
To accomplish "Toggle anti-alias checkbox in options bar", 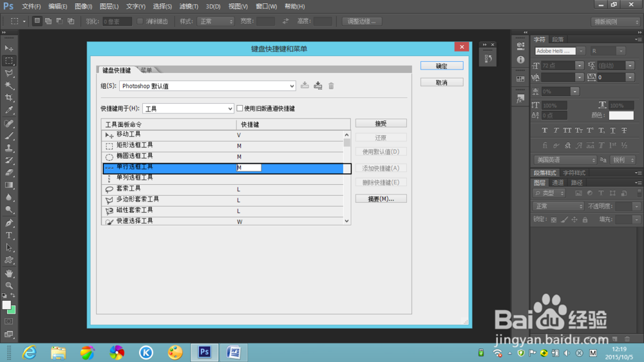I will pyautogui.click(x=140, y=21).
